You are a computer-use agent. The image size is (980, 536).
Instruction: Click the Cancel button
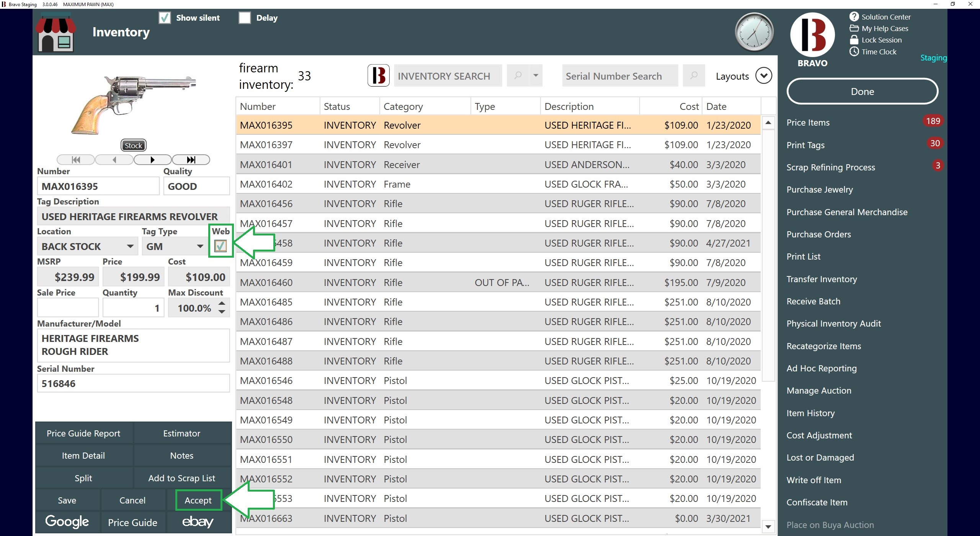(x=132, y=500)
